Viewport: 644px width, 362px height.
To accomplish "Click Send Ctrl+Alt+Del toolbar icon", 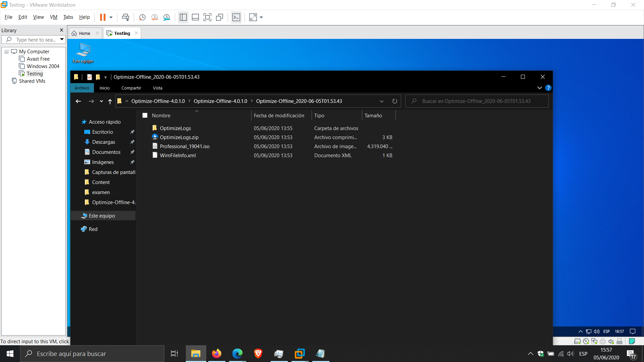I will [x=125, y=17].
